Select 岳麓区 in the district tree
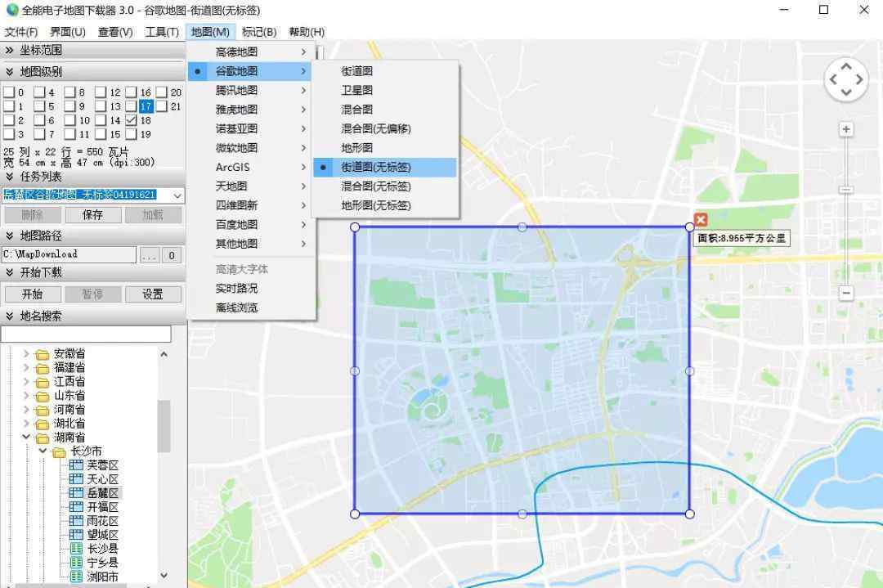 point(102,493)
